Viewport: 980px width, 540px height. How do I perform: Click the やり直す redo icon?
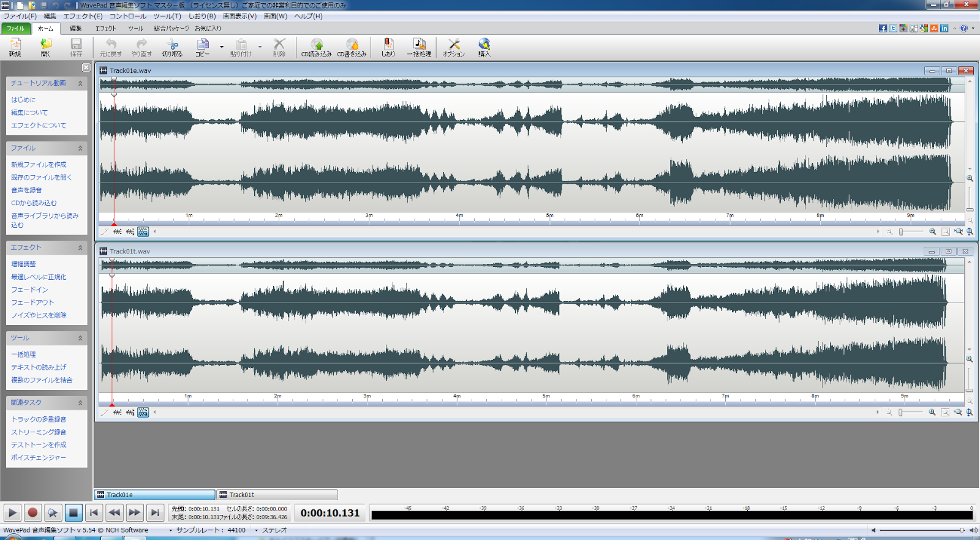coord(141,47)
